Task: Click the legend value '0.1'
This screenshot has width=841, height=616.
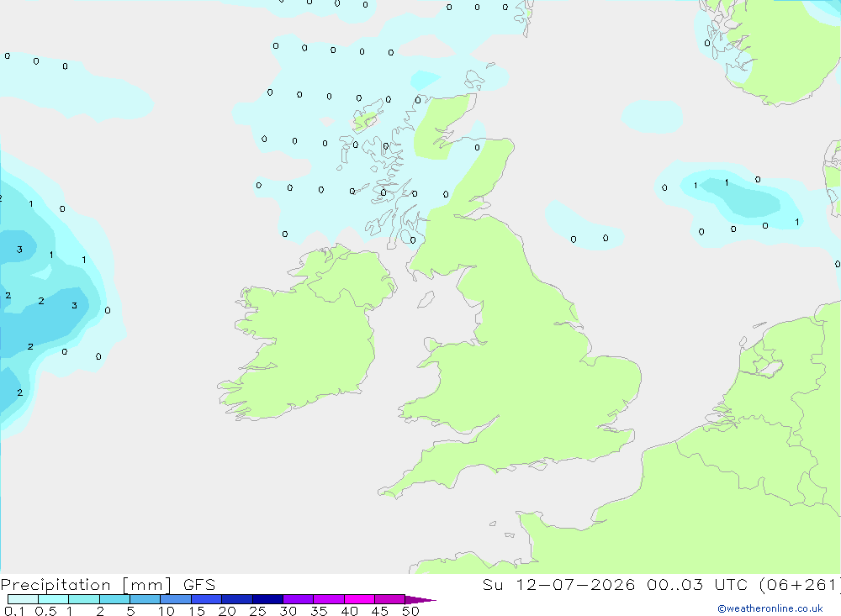Action: [x=14, y=611]
